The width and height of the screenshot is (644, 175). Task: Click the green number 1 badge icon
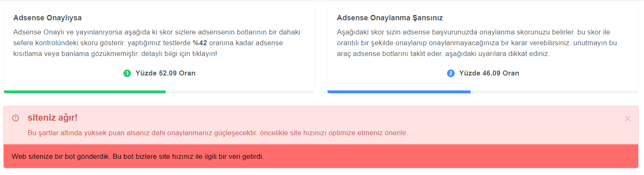pos(127,73)
